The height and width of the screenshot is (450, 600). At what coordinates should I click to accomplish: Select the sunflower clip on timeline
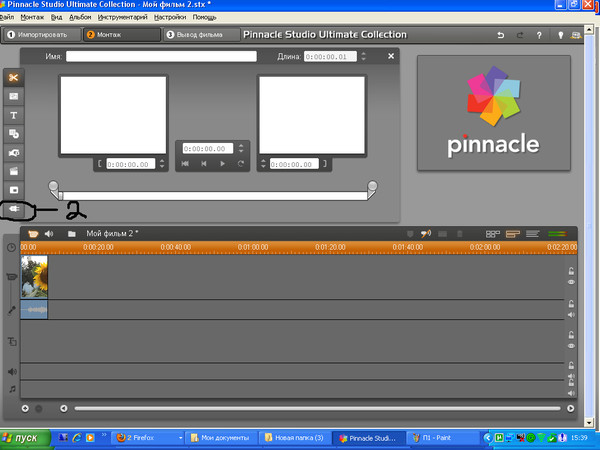tap(34, 277)
